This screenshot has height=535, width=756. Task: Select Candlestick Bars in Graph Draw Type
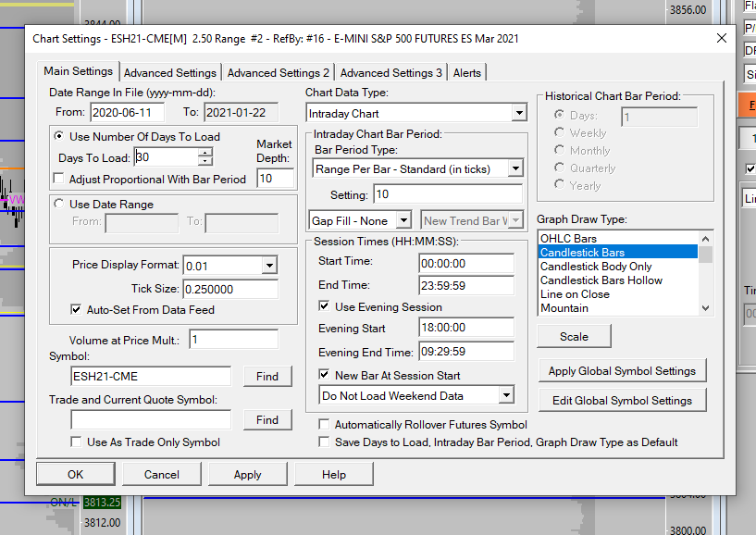point(617,253)
